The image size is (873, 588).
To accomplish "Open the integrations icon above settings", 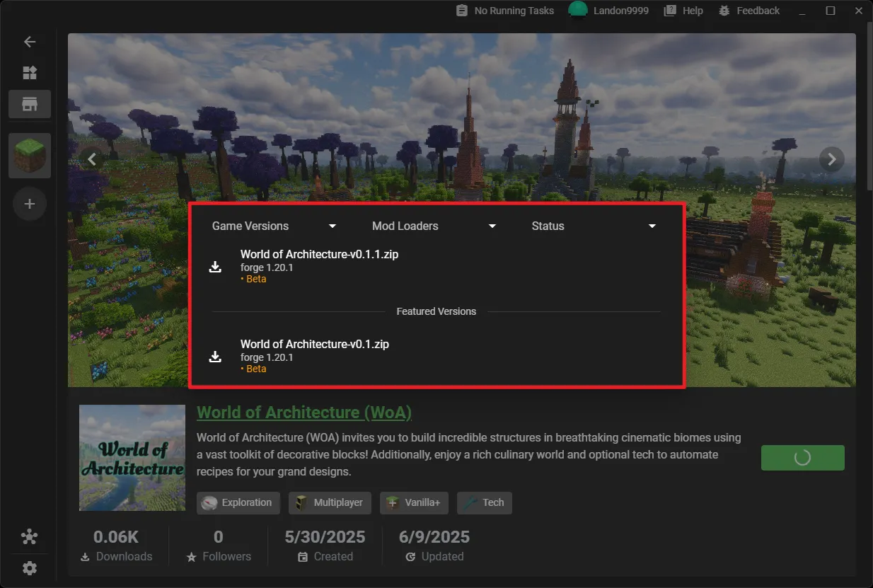I will pos(30,537).
